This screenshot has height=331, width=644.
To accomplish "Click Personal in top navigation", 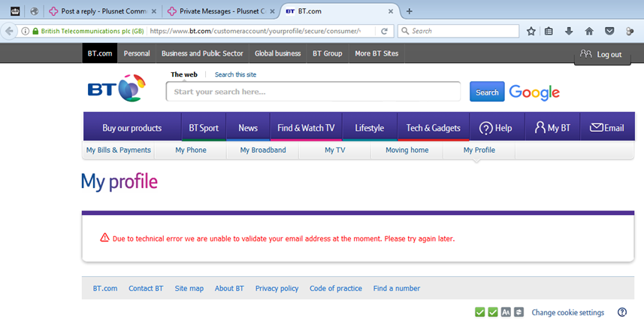I will click(137, 53).
